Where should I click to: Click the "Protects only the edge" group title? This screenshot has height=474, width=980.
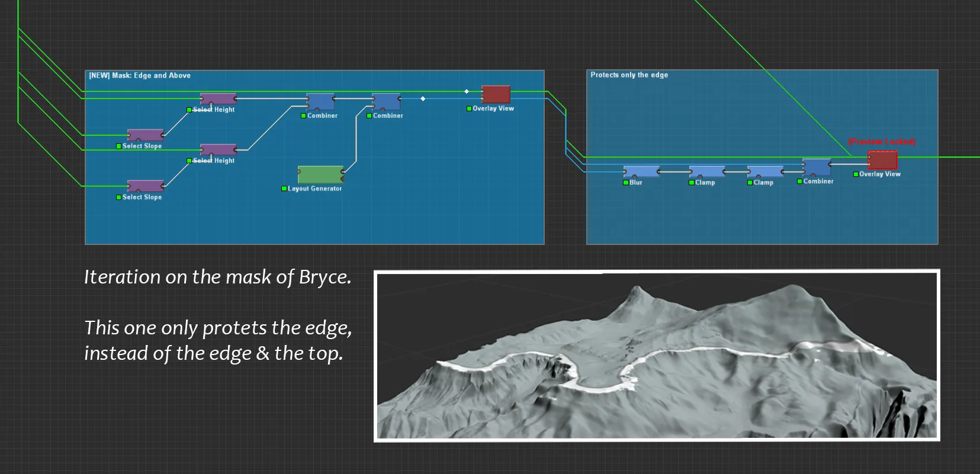[629, 75]
